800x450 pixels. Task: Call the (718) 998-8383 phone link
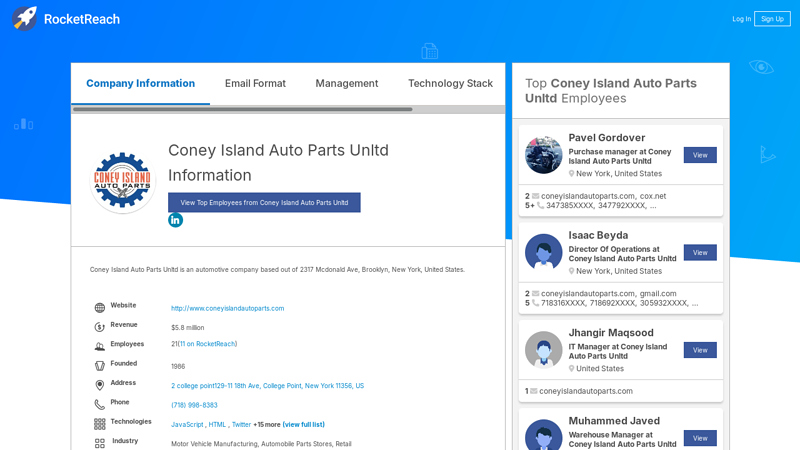tap(194, 405)
